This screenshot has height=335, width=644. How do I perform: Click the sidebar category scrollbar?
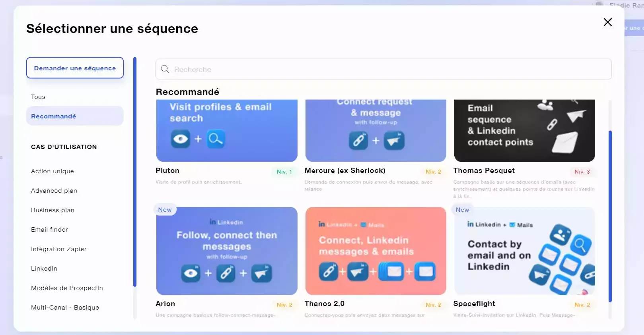coord(135,172)
